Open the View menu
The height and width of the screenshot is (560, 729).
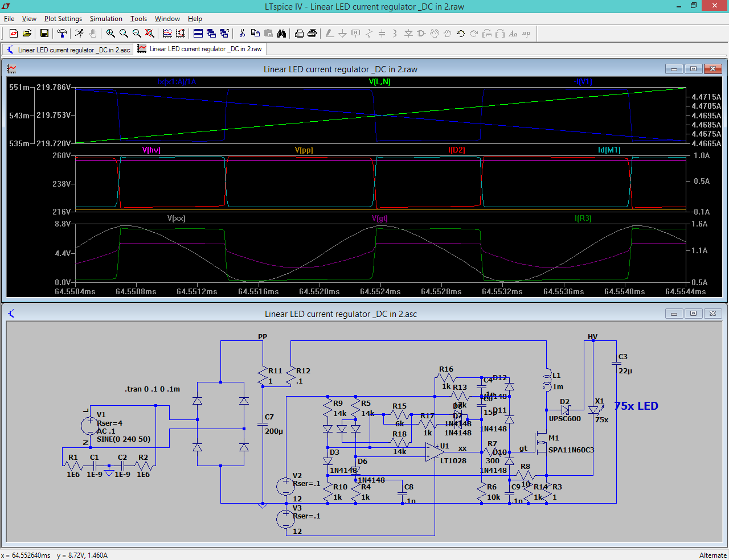pos(29,19)
